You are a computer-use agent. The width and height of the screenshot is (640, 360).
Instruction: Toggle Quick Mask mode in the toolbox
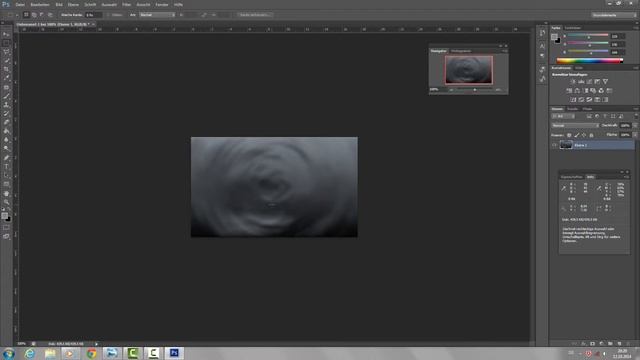(6, 227)
